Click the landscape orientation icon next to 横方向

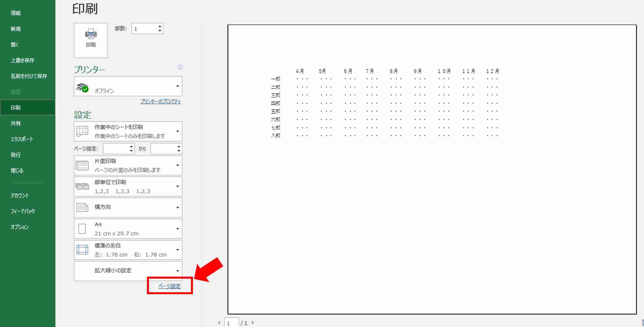click(x=82, y=207)
